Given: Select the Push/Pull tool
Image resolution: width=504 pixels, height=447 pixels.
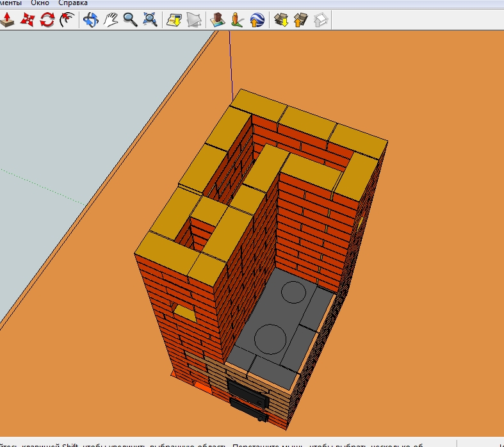Looking at the screenshot, I should (8, 20).
